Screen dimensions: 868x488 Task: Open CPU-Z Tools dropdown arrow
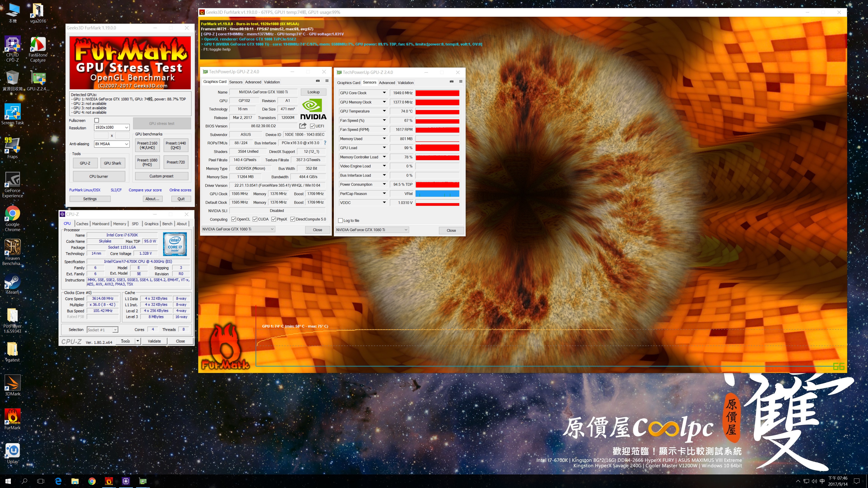tap(137, 341)
